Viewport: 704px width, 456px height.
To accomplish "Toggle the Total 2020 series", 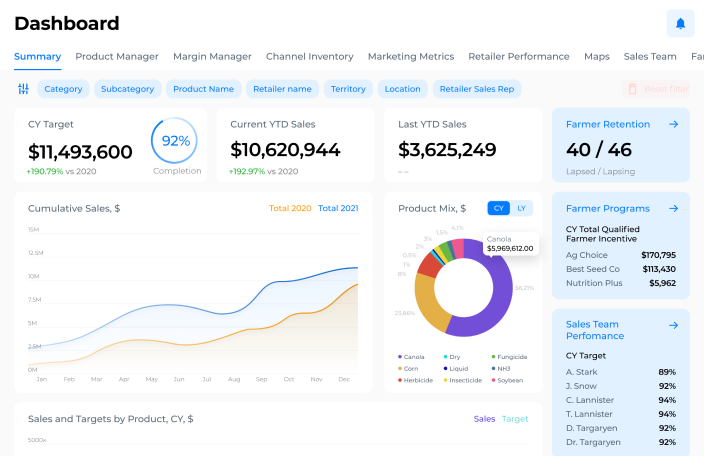I will tap(290, 208).
